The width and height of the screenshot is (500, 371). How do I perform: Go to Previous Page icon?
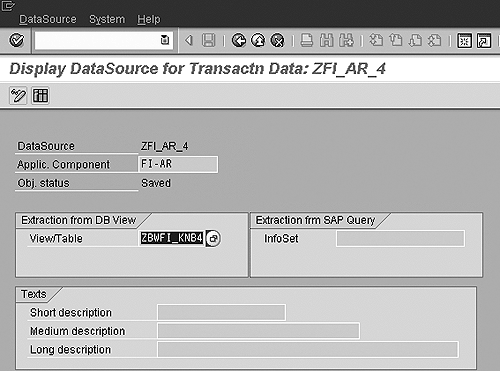[x=396, y=40]
